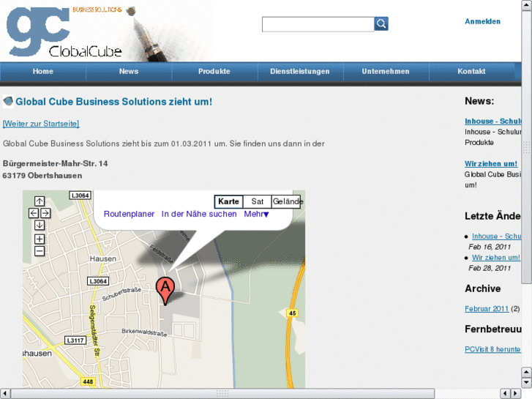The width and height of the screenshot is (532, 399).
Task: Click the GlobalCube logo
Action: tap(64, 31)
